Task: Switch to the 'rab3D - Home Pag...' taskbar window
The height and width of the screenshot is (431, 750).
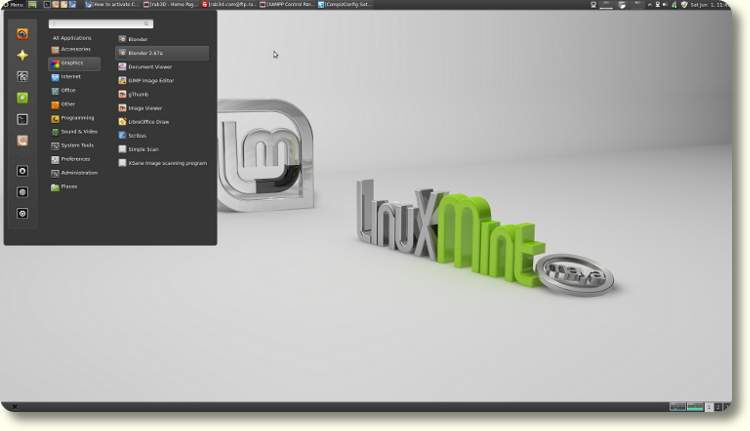Action: pyautogui.click(x=170, y=4)
